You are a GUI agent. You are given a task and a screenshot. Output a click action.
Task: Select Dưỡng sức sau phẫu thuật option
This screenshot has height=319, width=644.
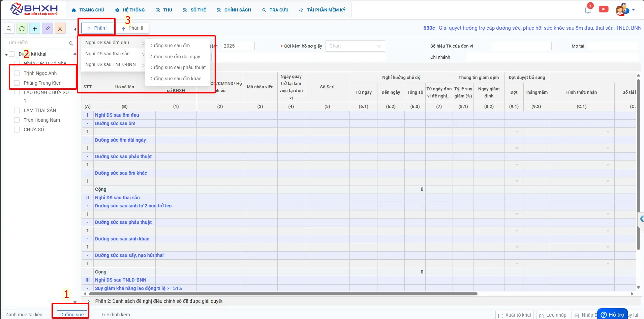click(x=178, y=67)
